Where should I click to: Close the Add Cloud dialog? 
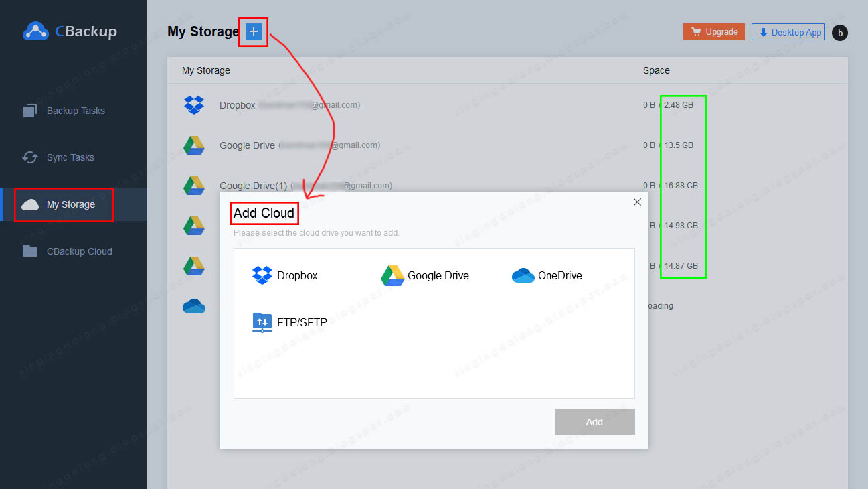[637, 202]
